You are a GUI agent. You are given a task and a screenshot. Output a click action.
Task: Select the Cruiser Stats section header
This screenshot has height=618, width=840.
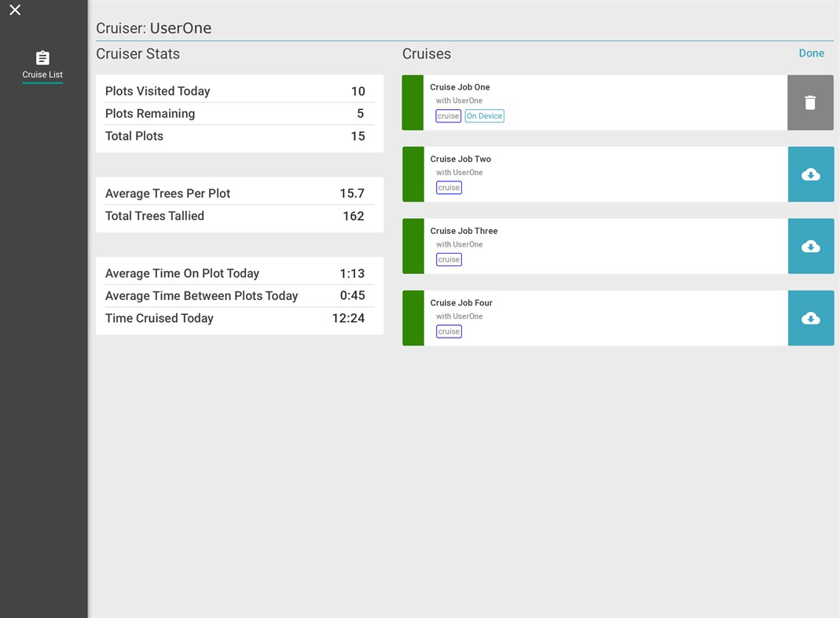click(138, 53)
